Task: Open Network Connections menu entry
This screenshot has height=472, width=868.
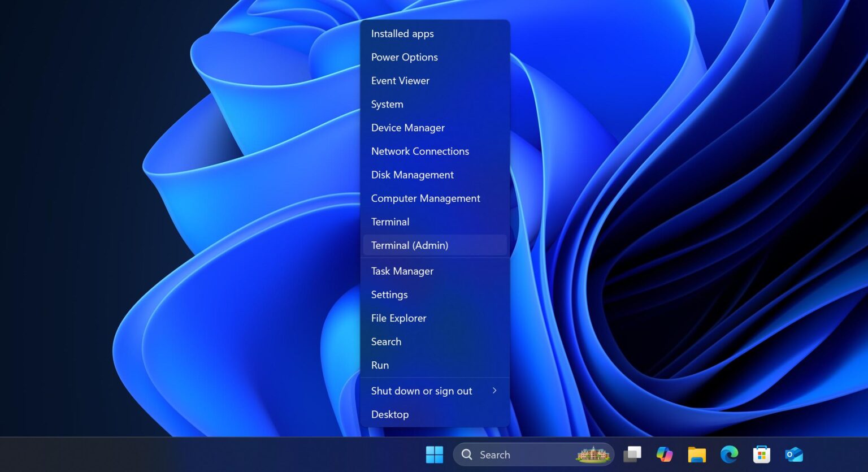Action: click(420, 151)
